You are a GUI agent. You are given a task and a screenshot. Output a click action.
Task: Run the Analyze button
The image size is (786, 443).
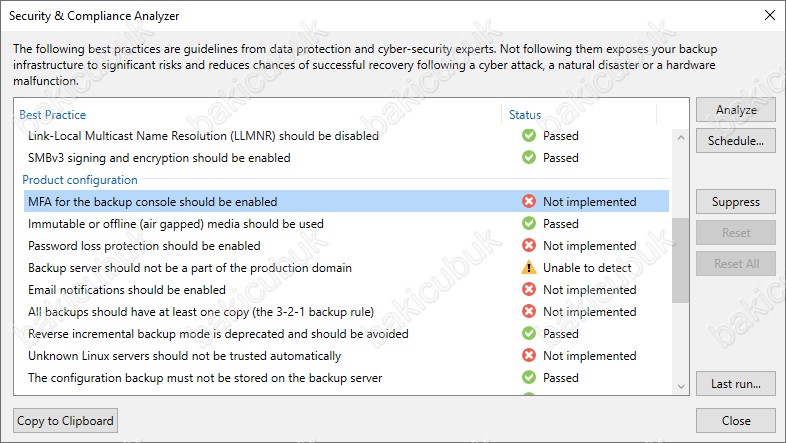(x=736, y=110)
